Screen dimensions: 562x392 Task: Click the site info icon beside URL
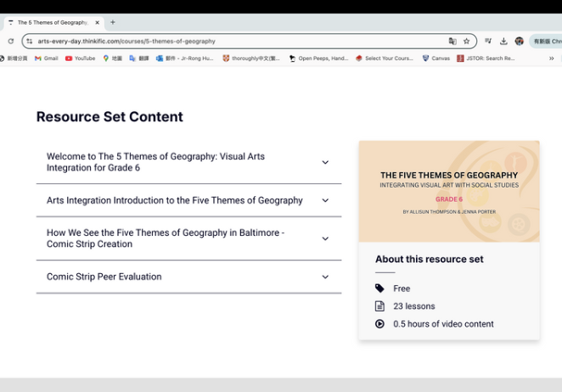point(29,41)
